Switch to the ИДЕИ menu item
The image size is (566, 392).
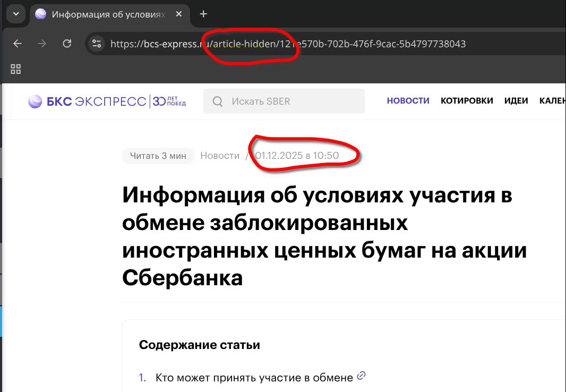(516, 101)
